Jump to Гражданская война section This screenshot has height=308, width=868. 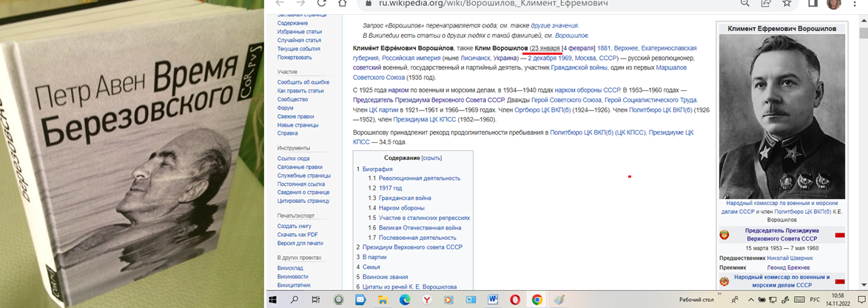tap(406, 198)
